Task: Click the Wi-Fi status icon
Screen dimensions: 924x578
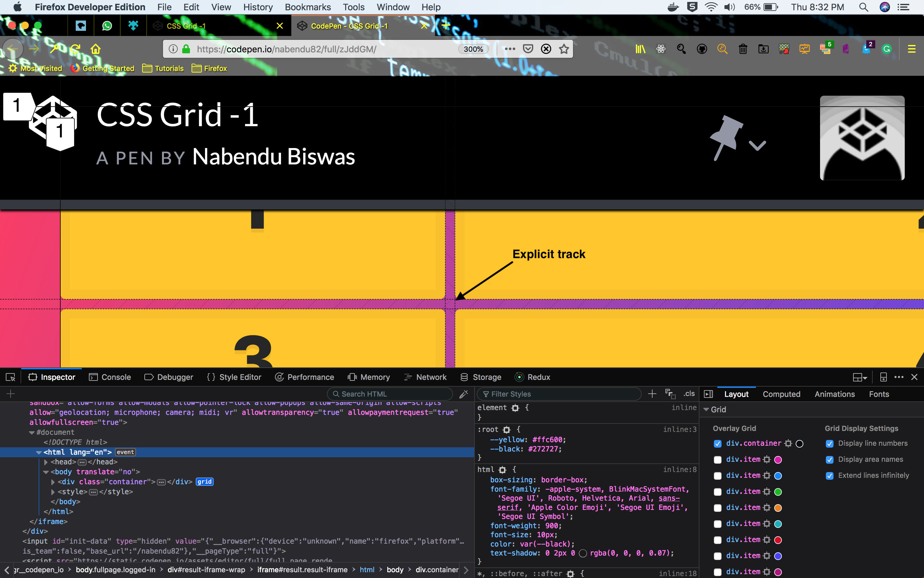Action: tap(711, 7)
